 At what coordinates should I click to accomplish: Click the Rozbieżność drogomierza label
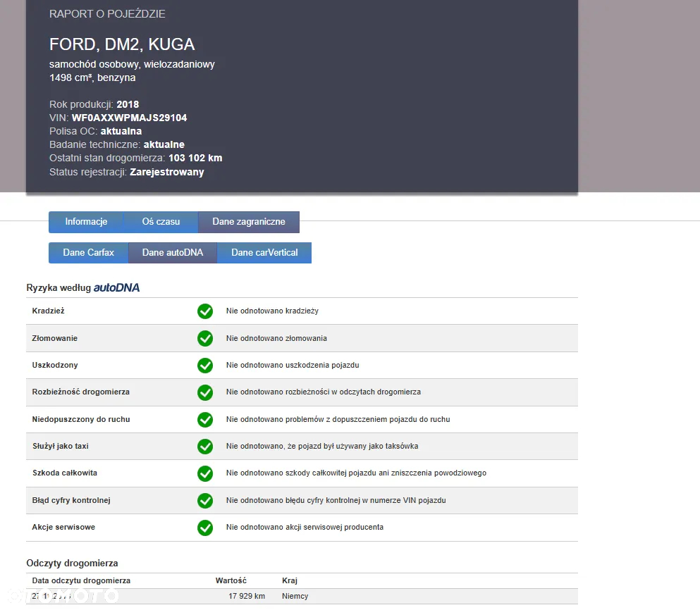coord(81,392)
